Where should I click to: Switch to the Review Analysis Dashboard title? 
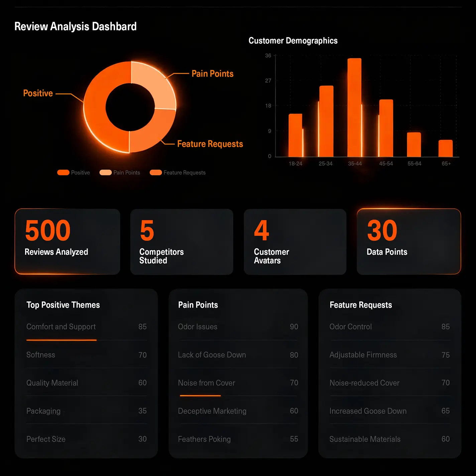click(x=75, y=26)
